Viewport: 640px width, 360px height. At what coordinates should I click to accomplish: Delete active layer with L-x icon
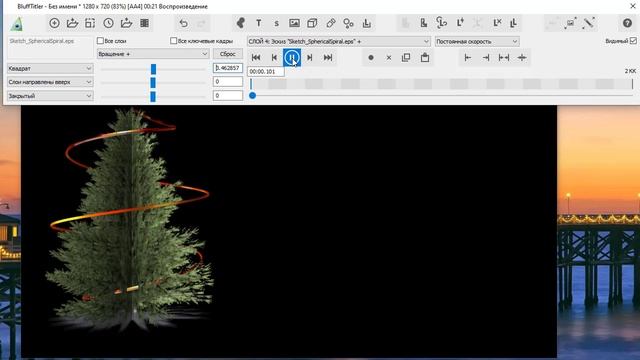pyautogui.click(x=497, y=23)
